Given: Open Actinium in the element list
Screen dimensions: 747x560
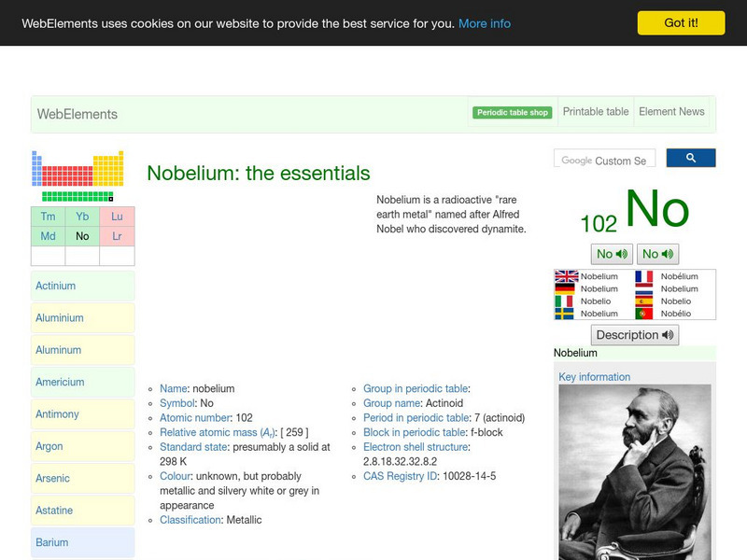Looking at the screenshot, I should tap(83, 286).
